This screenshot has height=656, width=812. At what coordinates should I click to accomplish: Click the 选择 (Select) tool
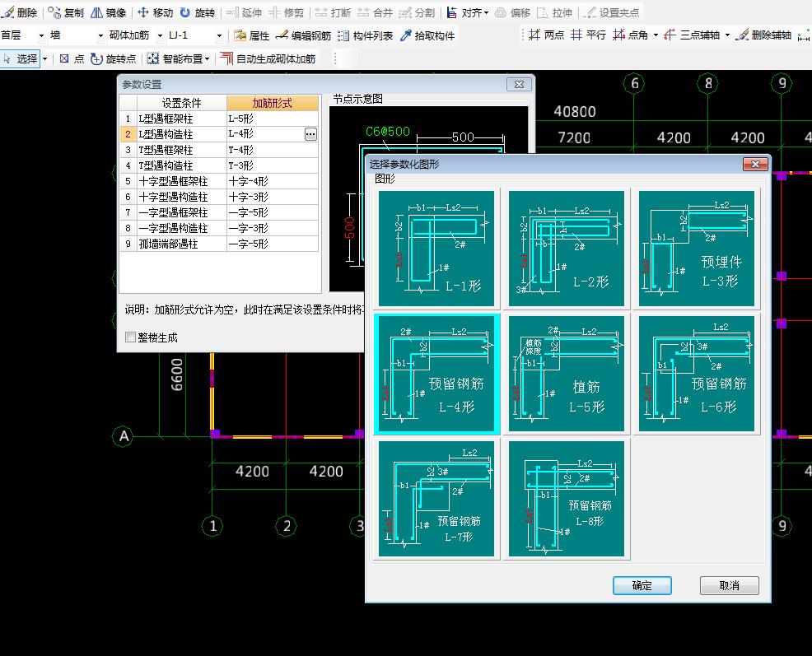21,58
